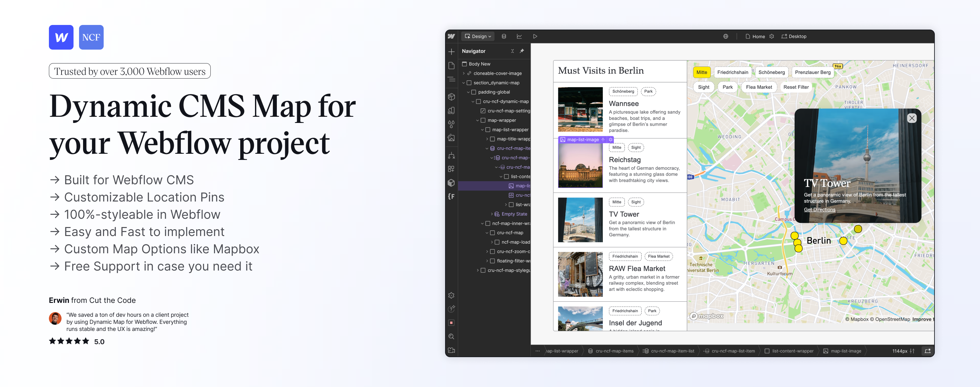Viewport: 980px width, 387px height.
Task: Open the Design mode dropdown
Action: [477, 36]
